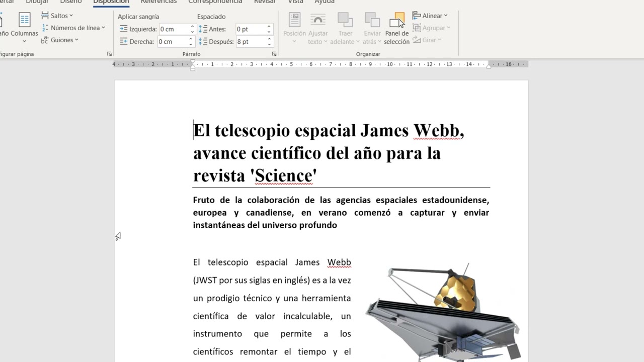Click the Izquierda indent field
This screenshot has height=362, width=644.
tap(174, 29)
